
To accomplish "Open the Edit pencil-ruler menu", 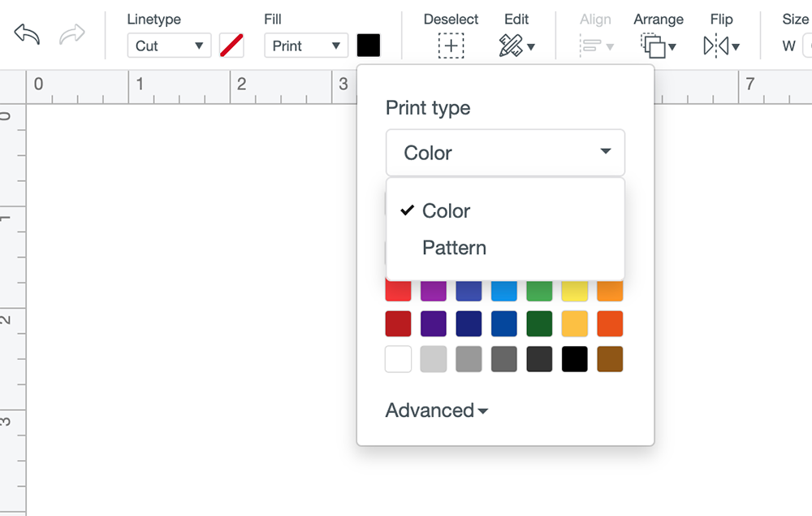I will 516,46.
